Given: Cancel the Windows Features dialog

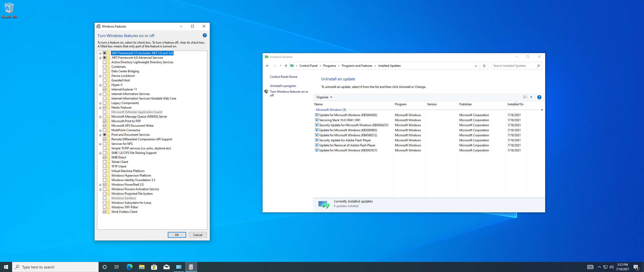Looking at the screenshot, I should coord(198,235).
